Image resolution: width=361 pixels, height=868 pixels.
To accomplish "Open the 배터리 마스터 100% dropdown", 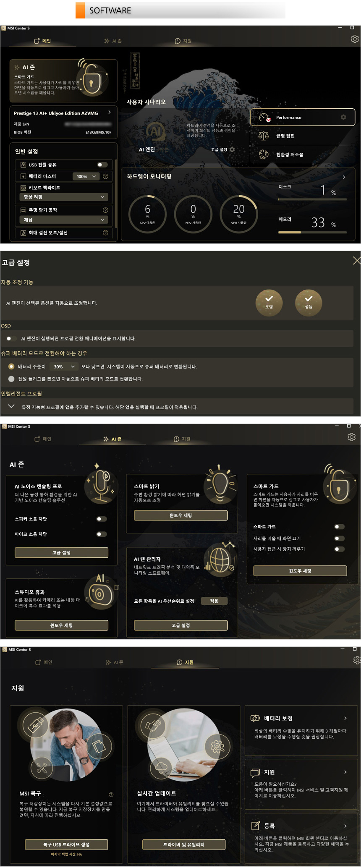I will [86, 176].
